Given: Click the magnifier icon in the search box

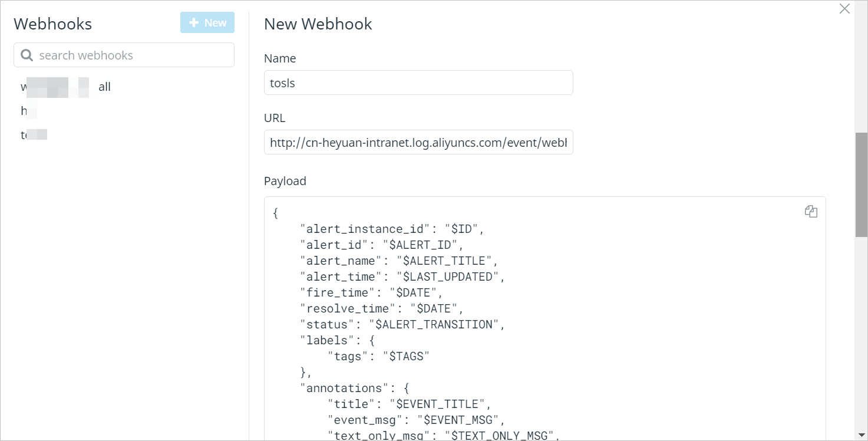Looking at the screenshot, I should pyautogui.click(x=27, y=54).
